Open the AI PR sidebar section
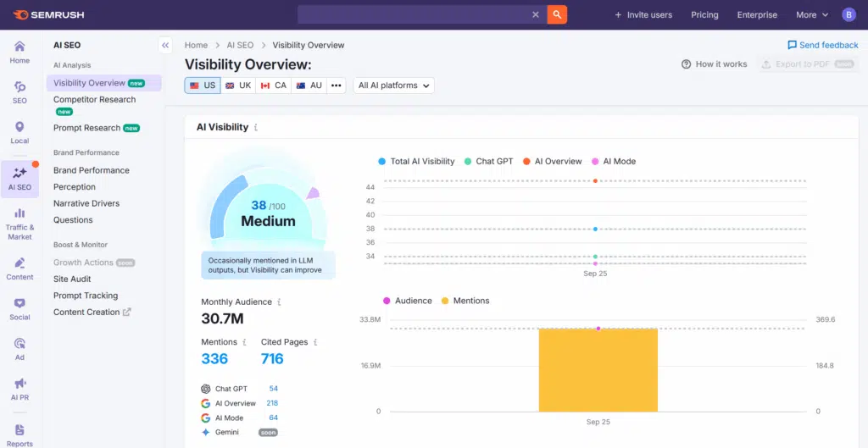 (19, 390)
